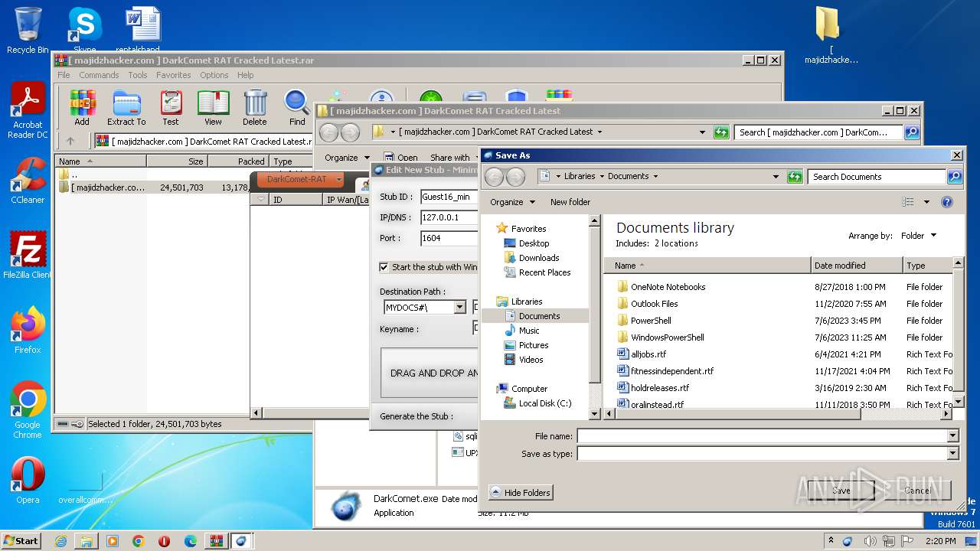Click WinRAR Find magnifier icon

(x=297, y=107)
